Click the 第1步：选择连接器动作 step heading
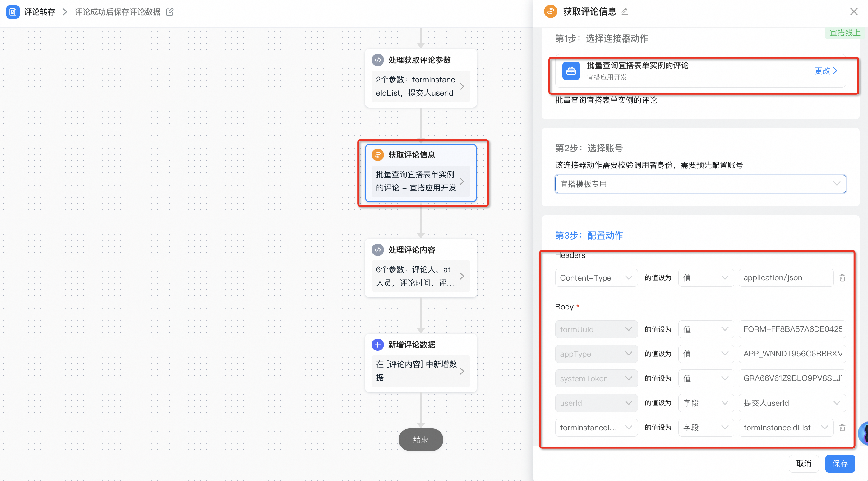 [602, 39]
